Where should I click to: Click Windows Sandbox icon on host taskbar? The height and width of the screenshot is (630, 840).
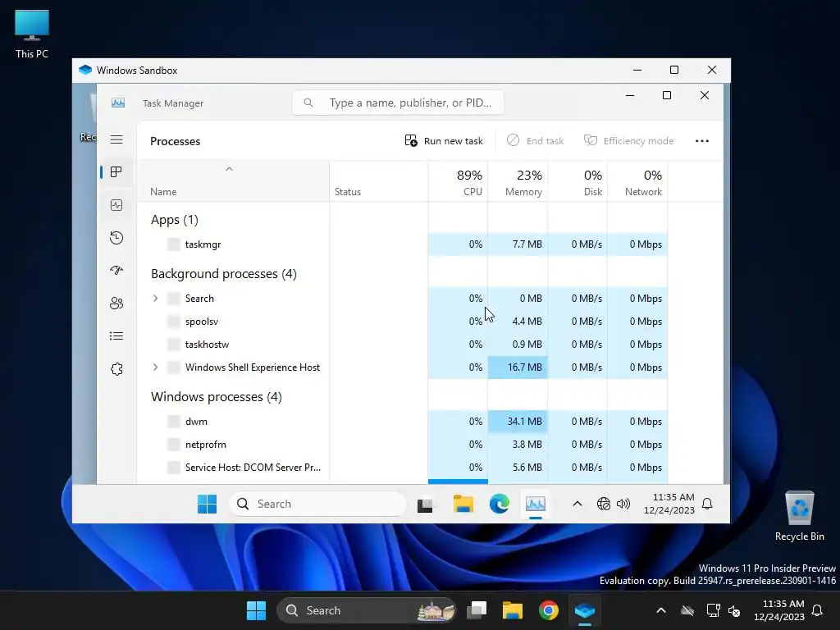[x=584, y=610]
